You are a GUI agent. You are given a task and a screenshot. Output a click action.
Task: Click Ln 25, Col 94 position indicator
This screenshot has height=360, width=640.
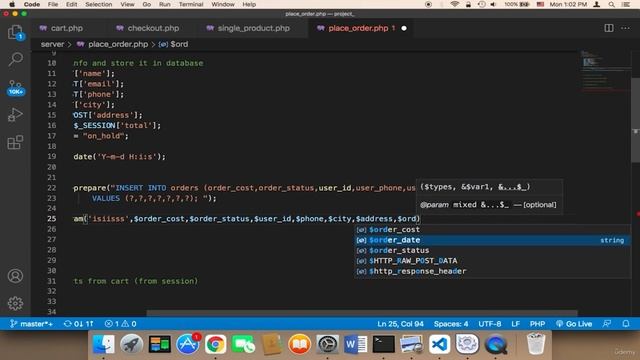click(x=400, y=324)
